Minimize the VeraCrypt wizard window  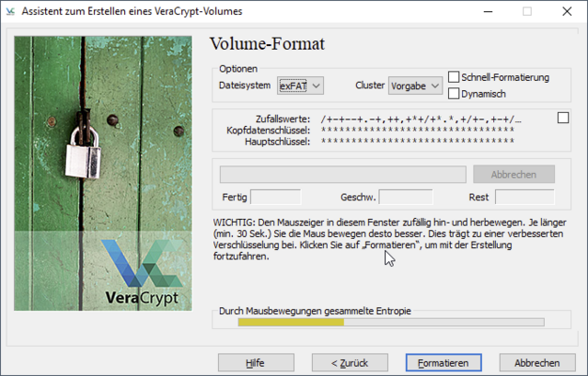click(x=485, y=12)
